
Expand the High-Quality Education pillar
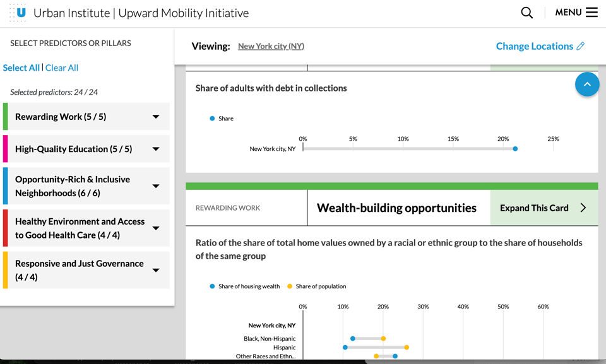tap(156, 149)
